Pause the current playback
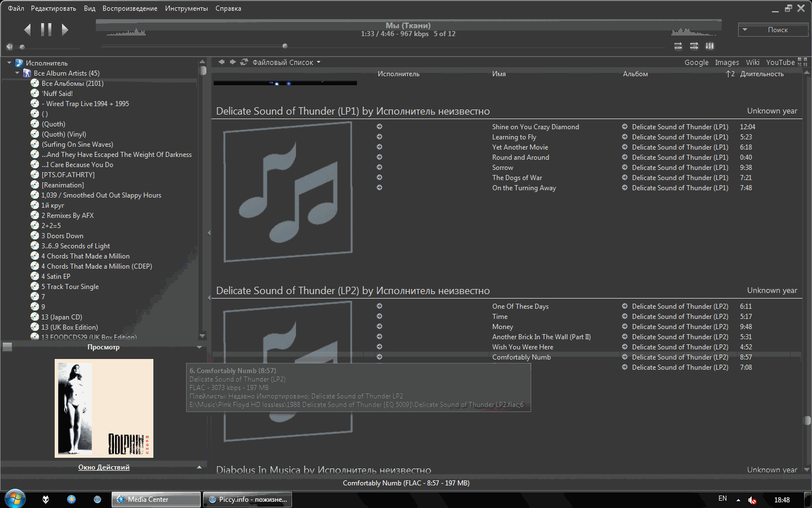812x508 pixels. coord(46,29)
